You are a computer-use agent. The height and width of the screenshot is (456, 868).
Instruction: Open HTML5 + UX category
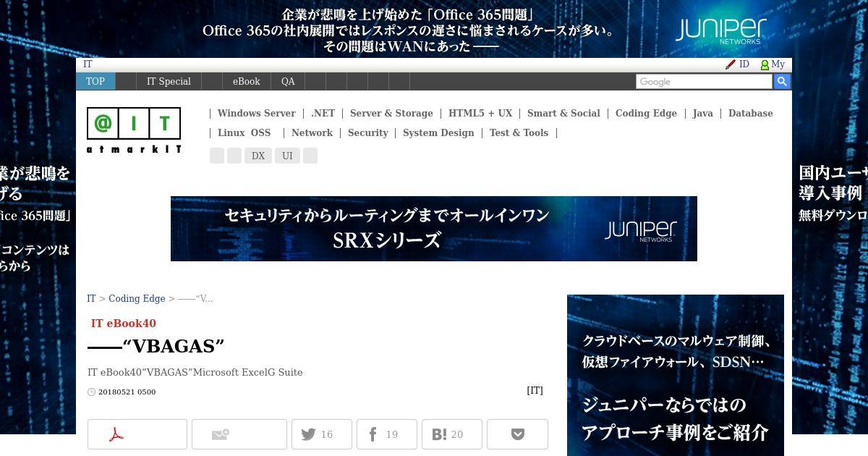[480, 113]
